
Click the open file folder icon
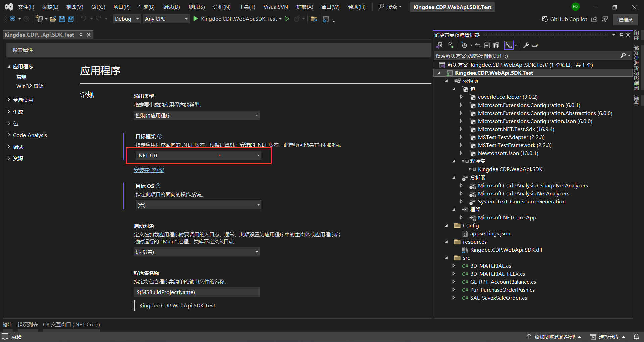pyautogui.click(x=53, y=19)
